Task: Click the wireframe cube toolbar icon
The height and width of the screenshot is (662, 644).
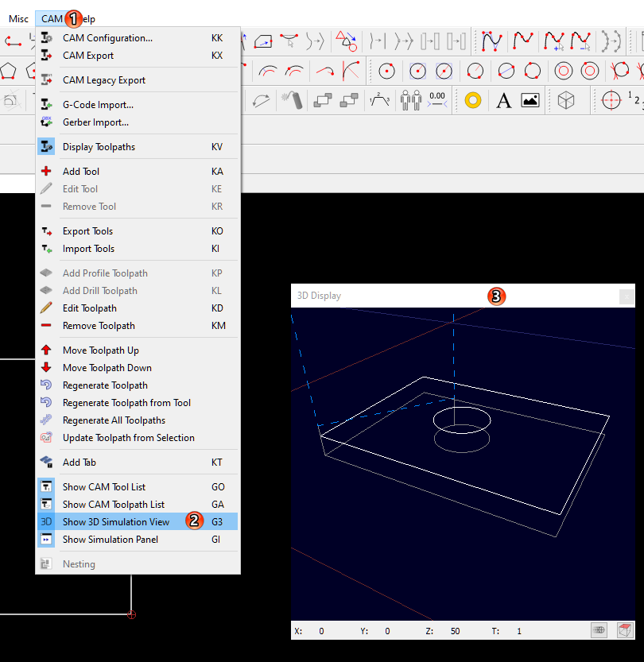Action: click(x=566, y=100)
